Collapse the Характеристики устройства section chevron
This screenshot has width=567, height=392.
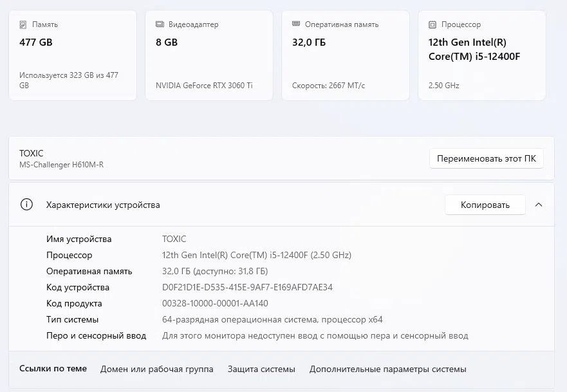tap(539, 205)
